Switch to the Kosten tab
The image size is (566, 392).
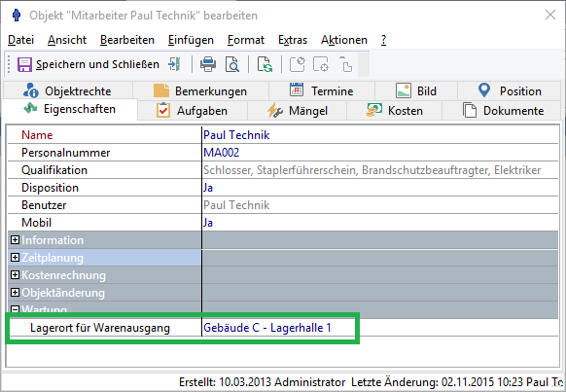click(394, 111)
